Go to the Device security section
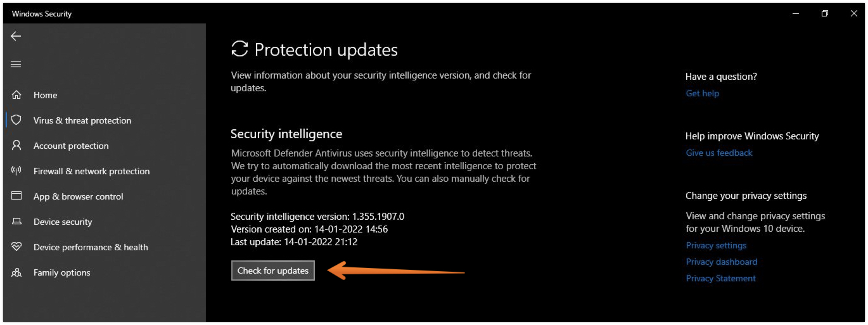Screen dimensions: 868x325 (63, 222)
